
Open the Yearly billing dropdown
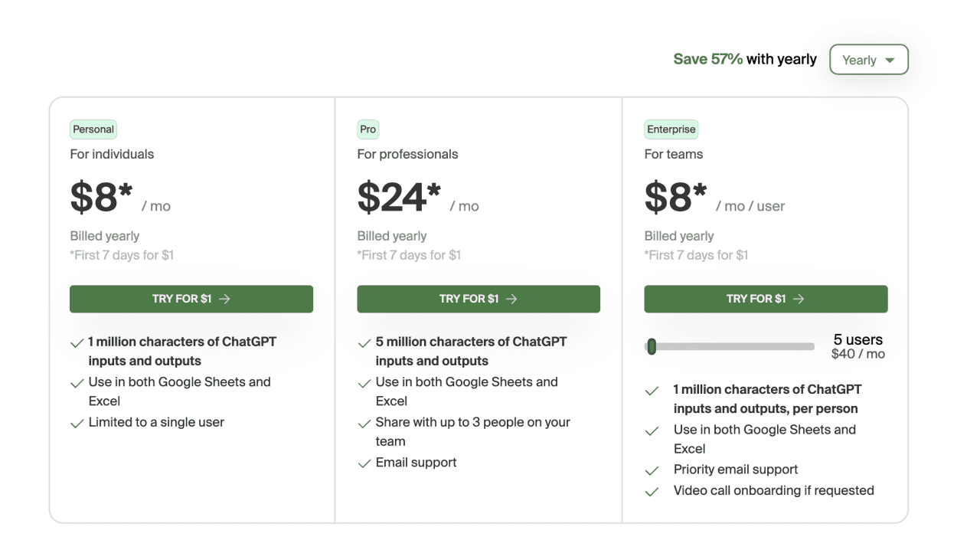[868, 60]
